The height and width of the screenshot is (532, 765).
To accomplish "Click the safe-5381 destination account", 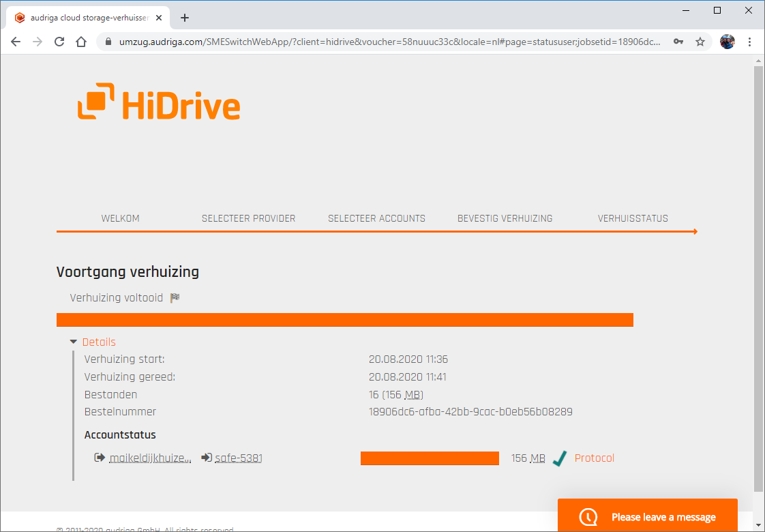I will [x=239, y=458].
